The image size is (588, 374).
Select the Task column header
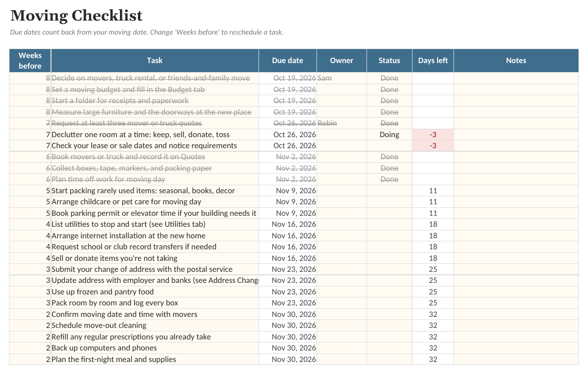click(x=154, y=61)
